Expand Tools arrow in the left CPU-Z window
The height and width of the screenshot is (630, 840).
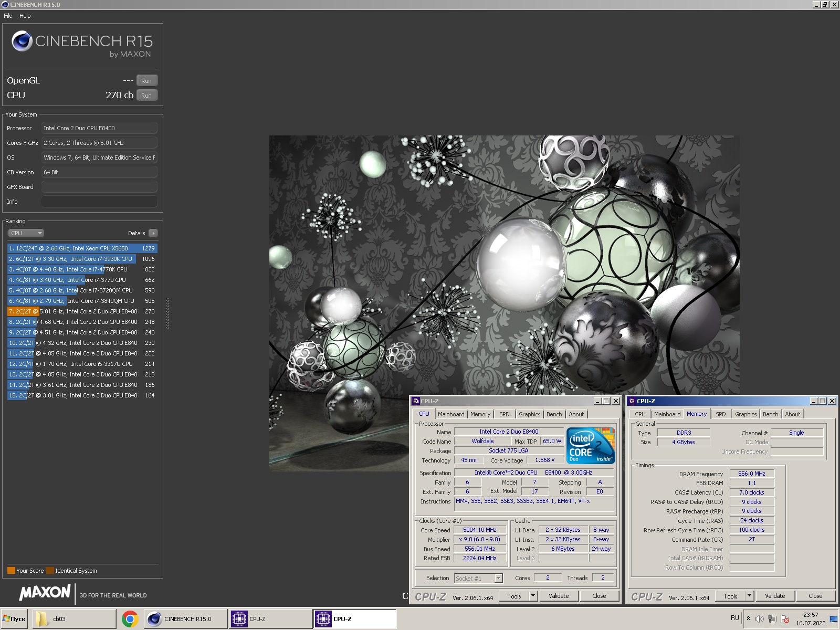pyautogui.click(x=533, y=596)
